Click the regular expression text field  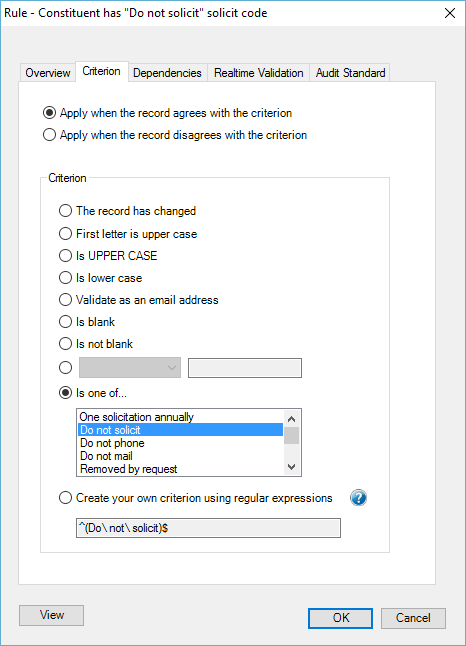point(208,528)
